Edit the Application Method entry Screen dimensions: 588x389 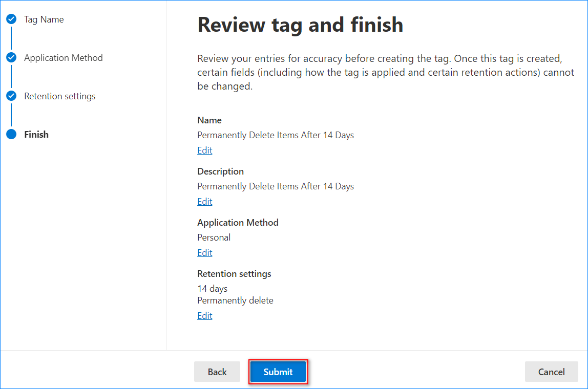click(x=205, y=253)
